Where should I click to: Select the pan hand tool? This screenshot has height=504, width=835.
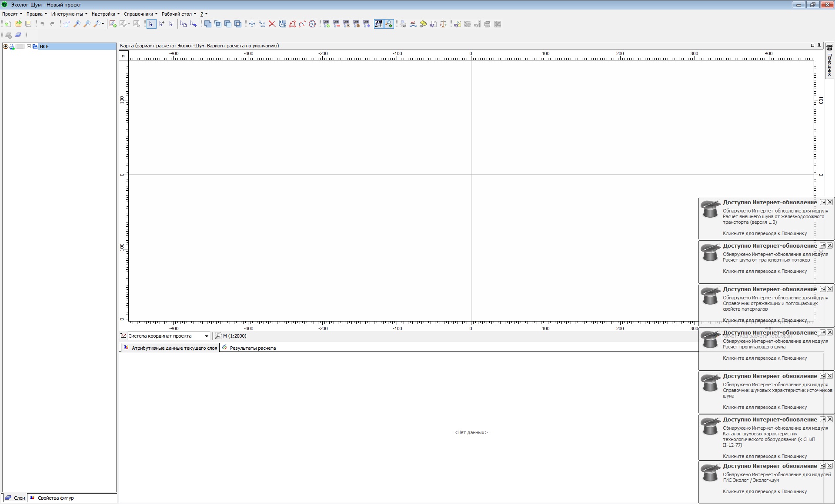tap(67, 24)
